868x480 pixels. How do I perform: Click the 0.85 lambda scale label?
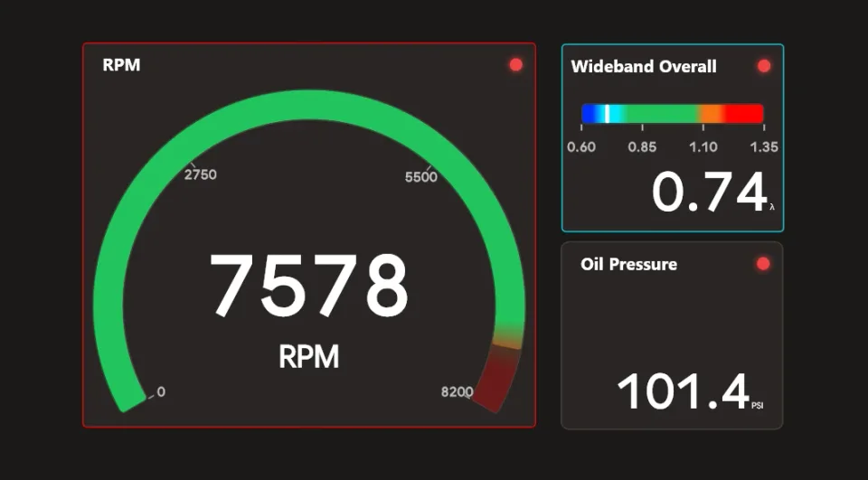[x=642, y=147]
